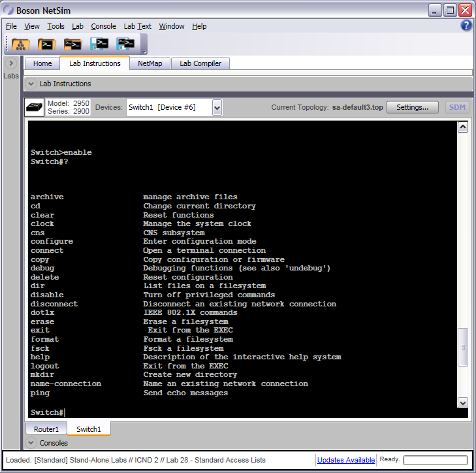Expand the Consoles section
Screen dimensions: 476x473
click(31, 443)
